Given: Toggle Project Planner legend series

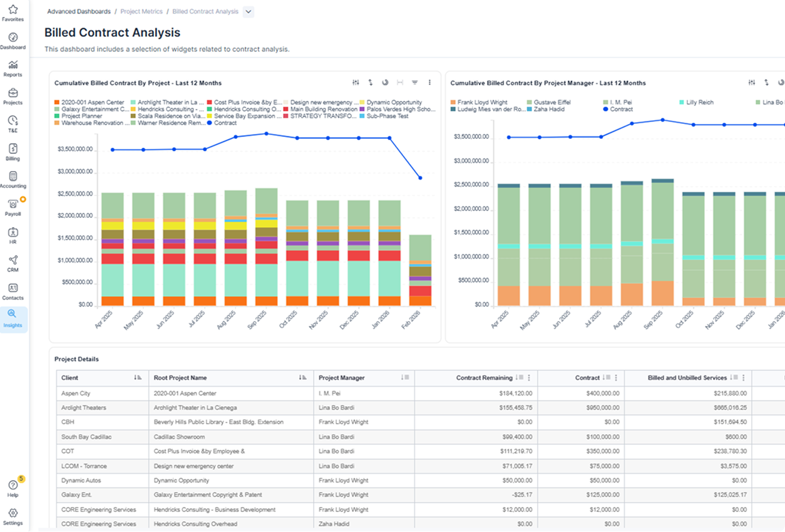Looking at the screenshot, I should pos(78,116).
